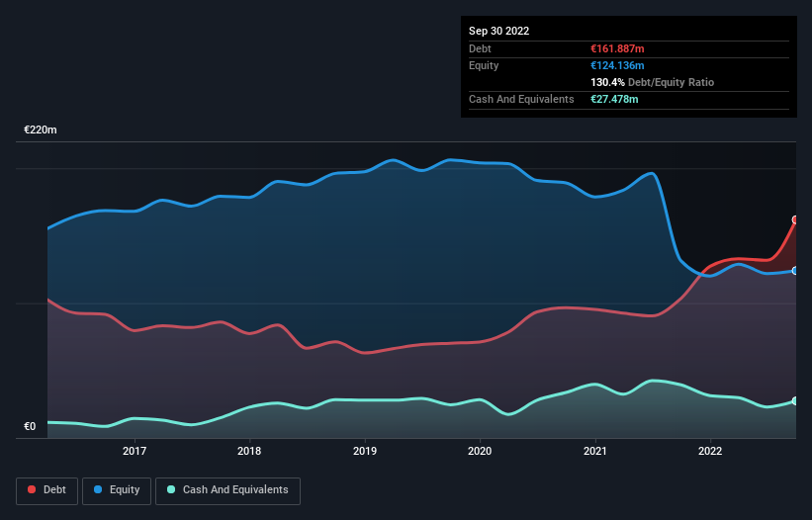Screen dimensions: 812x520
Task: Click the red Debt endpoint marker
Action: click(x=795, y=219)
